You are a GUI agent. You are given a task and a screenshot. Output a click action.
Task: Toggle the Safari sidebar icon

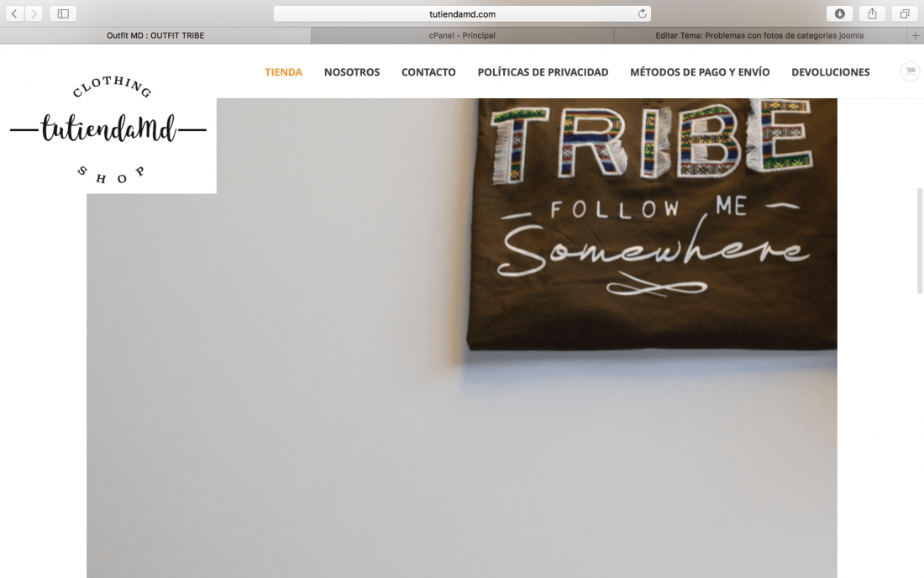tap(63, 13)
